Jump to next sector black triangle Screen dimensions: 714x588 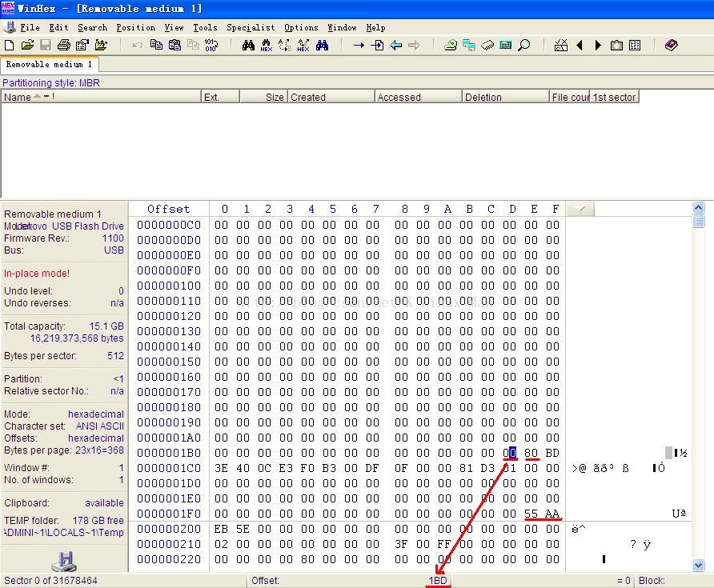pos(598,45)
